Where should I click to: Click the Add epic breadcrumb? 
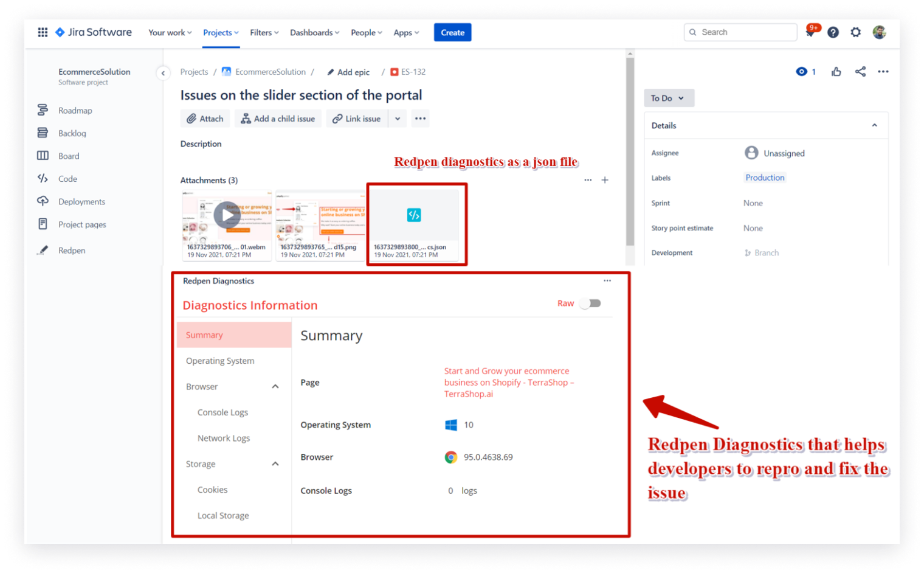(x=348, y=72)
